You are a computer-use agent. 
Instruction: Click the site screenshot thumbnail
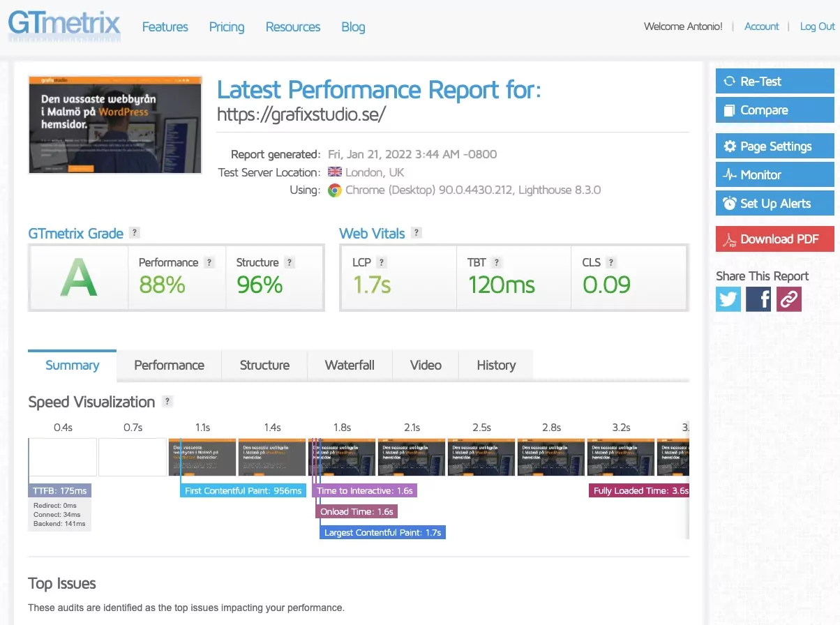(115, 125)
